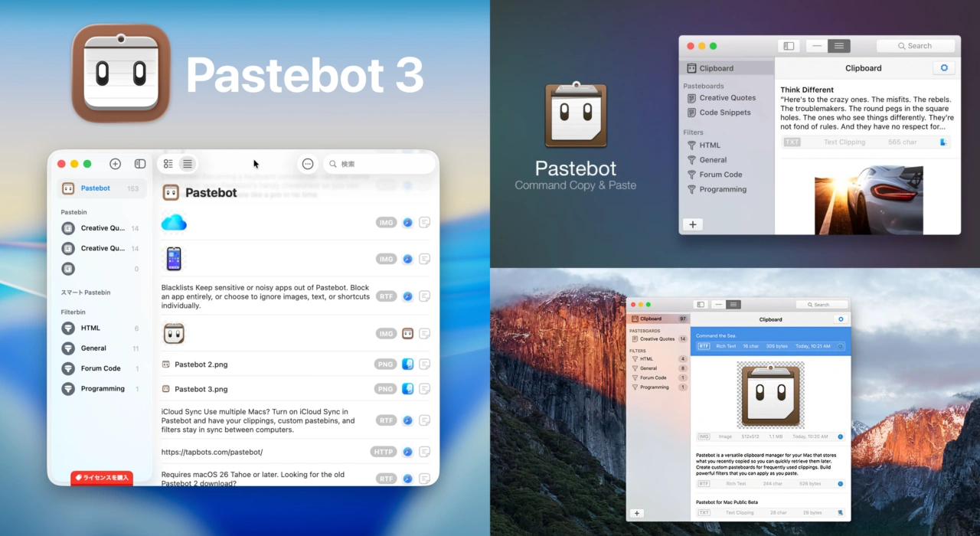Viewport: 980px width, 536px height.
Task: Click plus button at bottom of bottom-right sidebar
Action: (x=637, y=514)
